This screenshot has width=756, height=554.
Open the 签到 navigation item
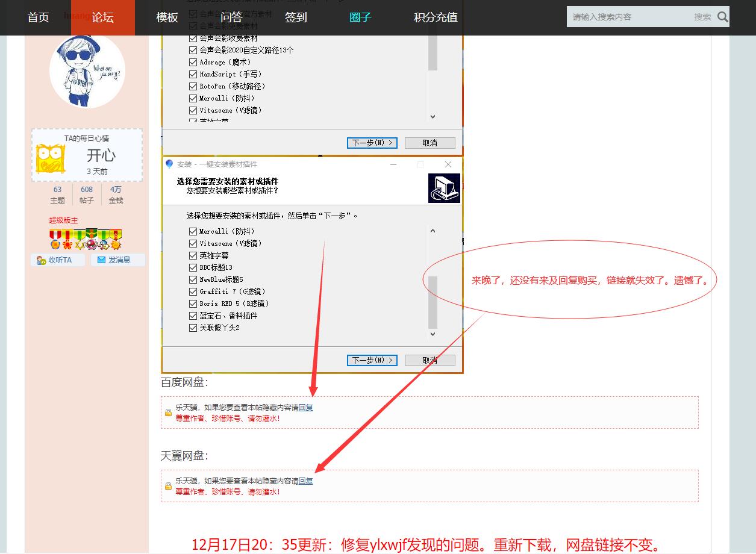pyautogui.click(x=296, y=17)
